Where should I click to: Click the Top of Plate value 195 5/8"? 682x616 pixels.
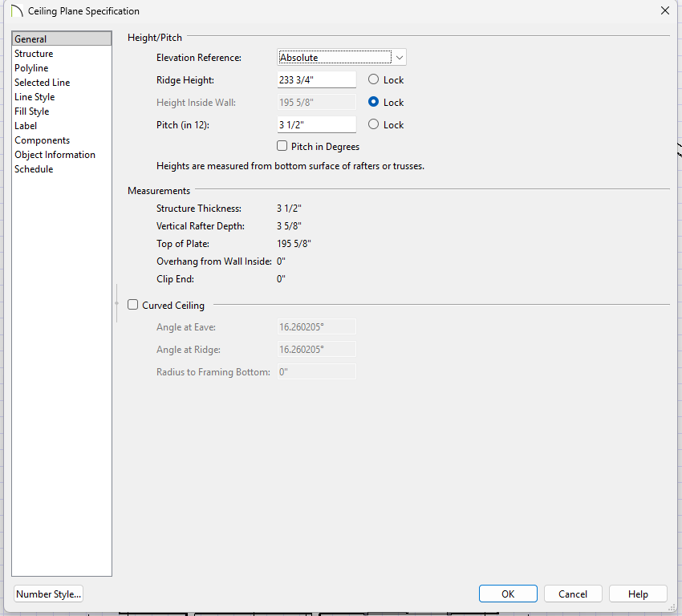tap(294, 244)
